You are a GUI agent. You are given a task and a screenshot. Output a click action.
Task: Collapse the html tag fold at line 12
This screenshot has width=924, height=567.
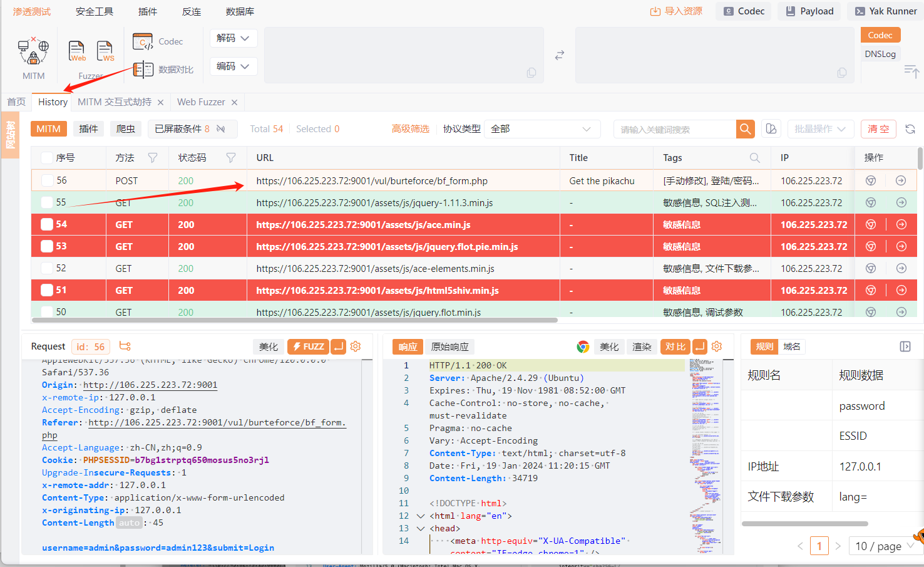[421, 516]
